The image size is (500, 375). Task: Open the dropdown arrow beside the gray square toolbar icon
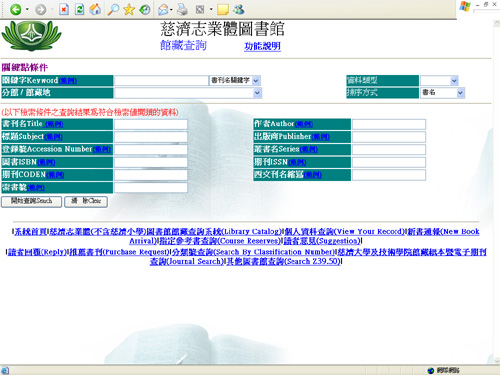(x=211, y=9)
